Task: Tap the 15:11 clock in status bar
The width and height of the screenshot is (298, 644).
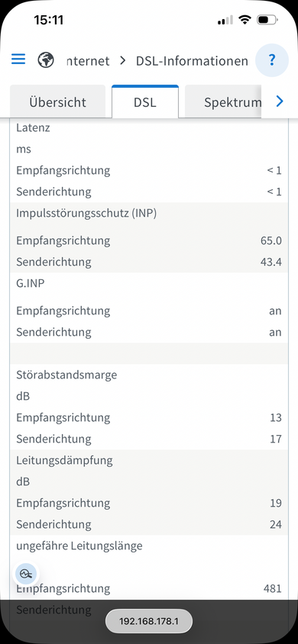Action: tap(48, 20)
